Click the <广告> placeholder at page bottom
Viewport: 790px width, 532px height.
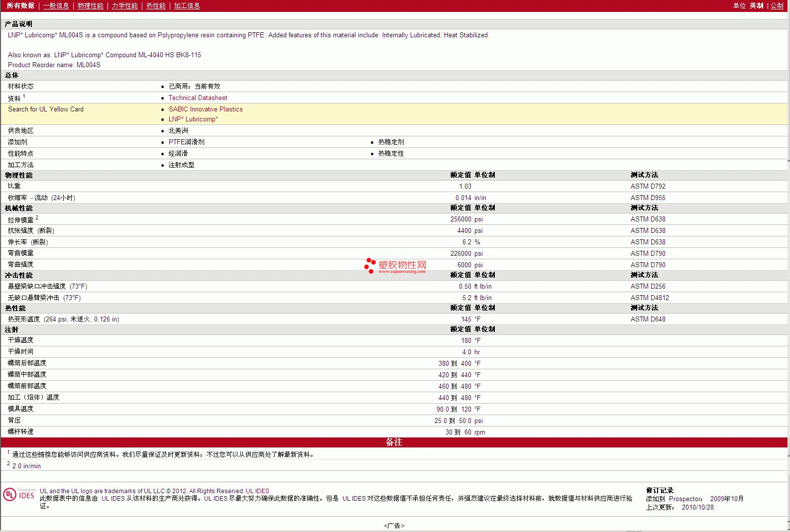(x=394, y=526)
